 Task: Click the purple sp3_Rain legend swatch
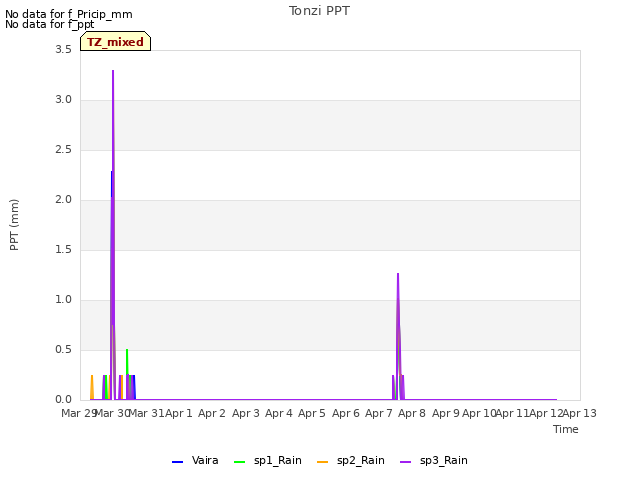pyautogui.click(x=406, y=462)
